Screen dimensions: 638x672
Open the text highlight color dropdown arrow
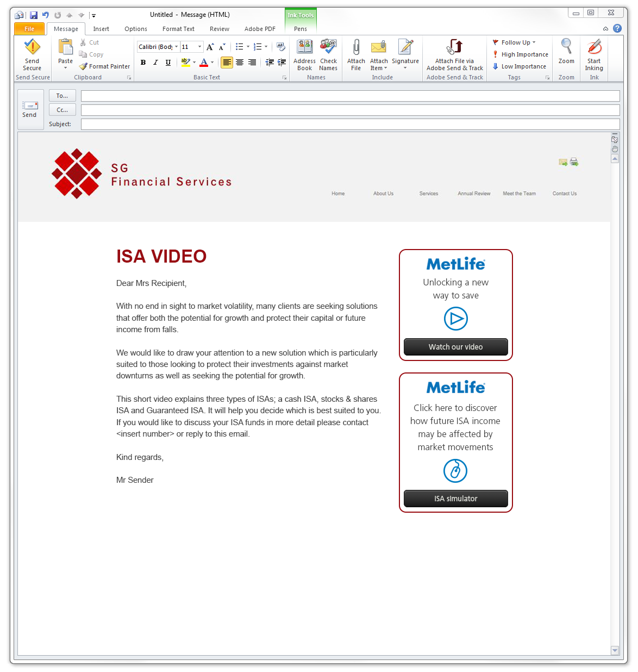click(194, 63)
